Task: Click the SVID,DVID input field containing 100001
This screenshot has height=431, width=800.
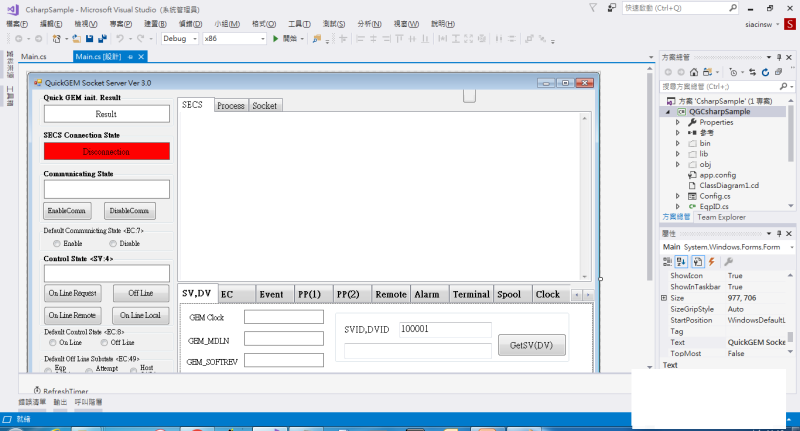Action: click(445, 329)
